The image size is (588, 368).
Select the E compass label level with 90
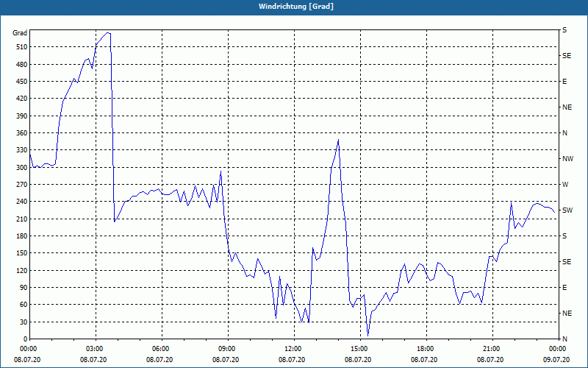pos(564,288)
